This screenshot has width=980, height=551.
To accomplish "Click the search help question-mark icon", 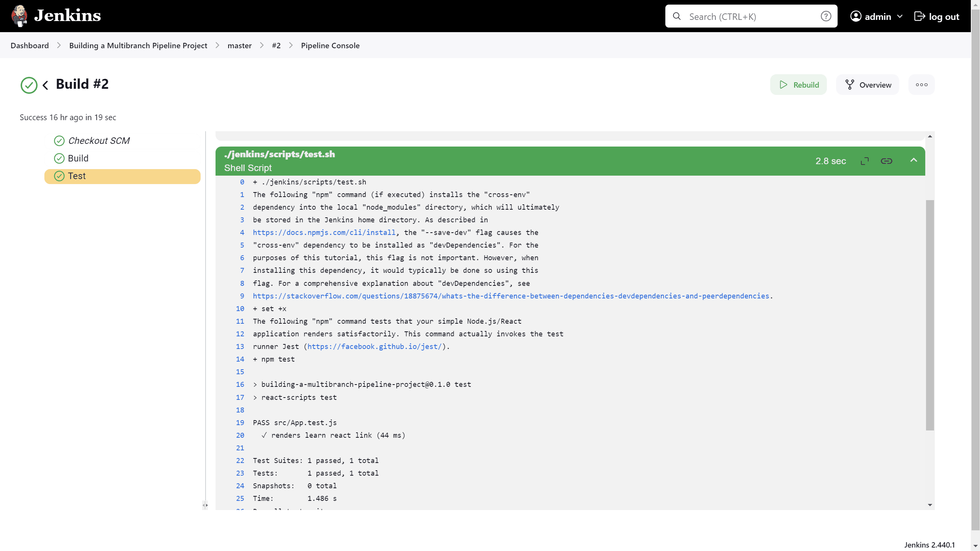I will click(826, 16).
